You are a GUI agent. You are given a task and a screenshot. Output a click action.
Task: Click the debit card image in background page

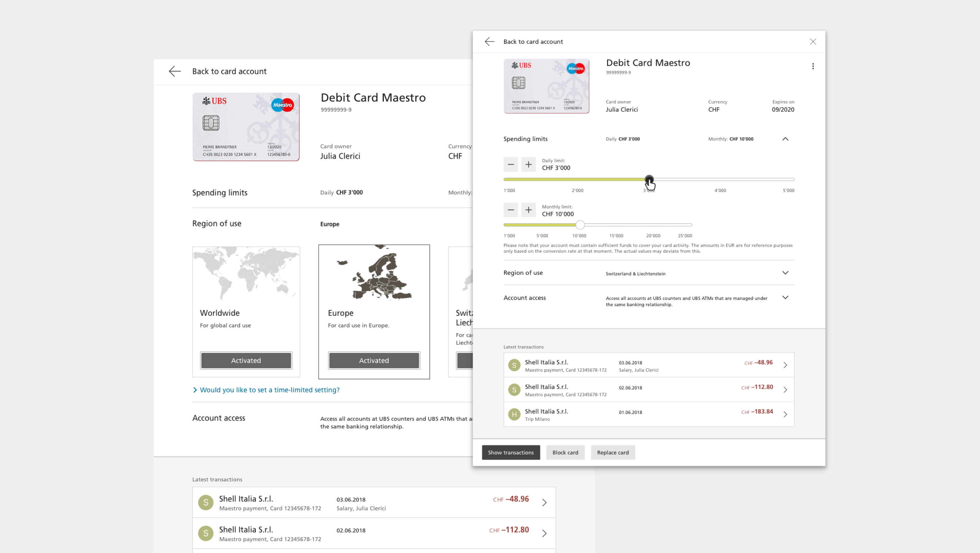(x=246, y=127)
